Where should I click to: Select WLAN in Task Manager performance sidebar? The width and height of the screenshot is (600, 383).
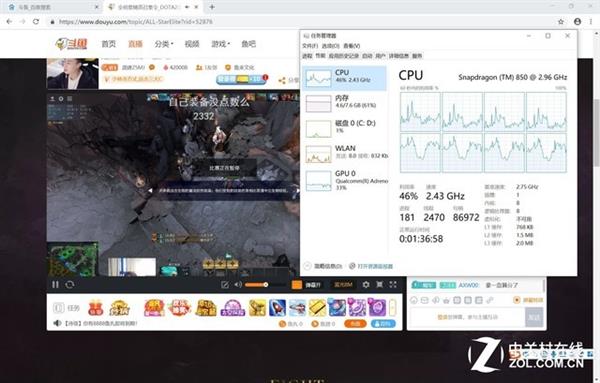[x=344, y=154]
